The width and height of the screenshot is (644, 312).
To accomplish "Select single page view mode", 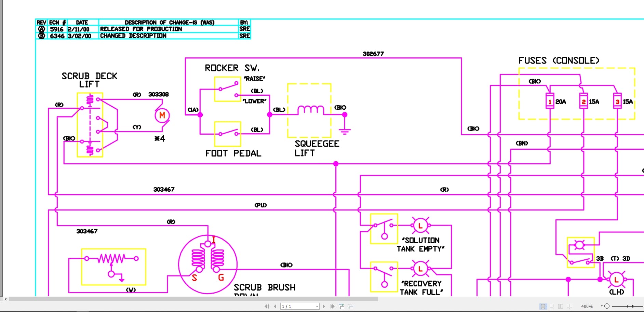I will point(543,306).
